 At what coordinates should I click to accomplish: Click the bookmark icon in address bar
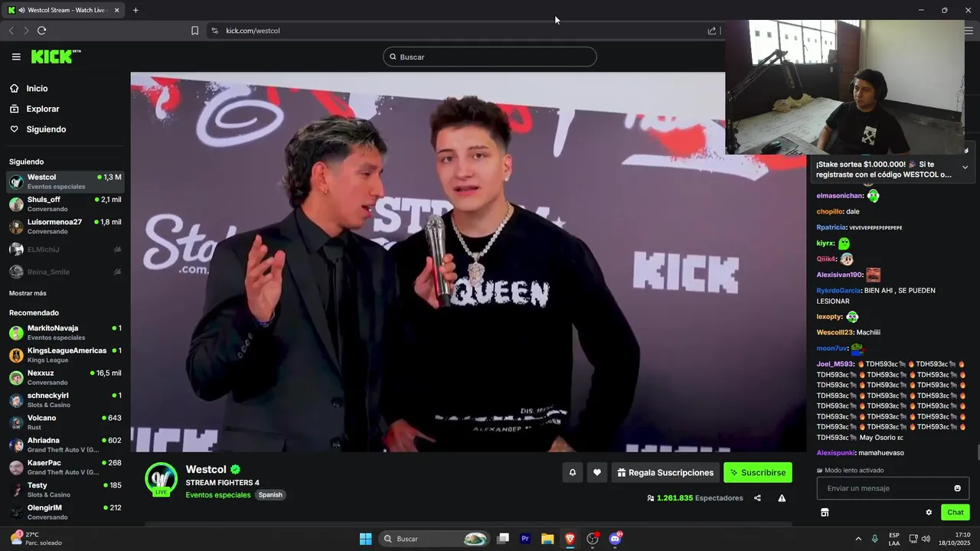click(x=194, y=31)
